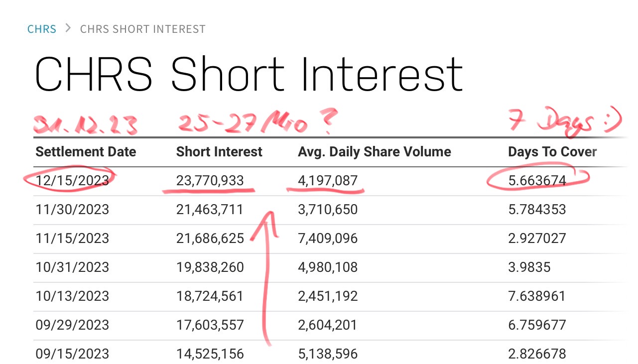Image resolution: width=638 pixels, height=364 pixels.
Task: Select the days to cover value 7.638961
Action: pyautogui.click(x=537, y=296)
